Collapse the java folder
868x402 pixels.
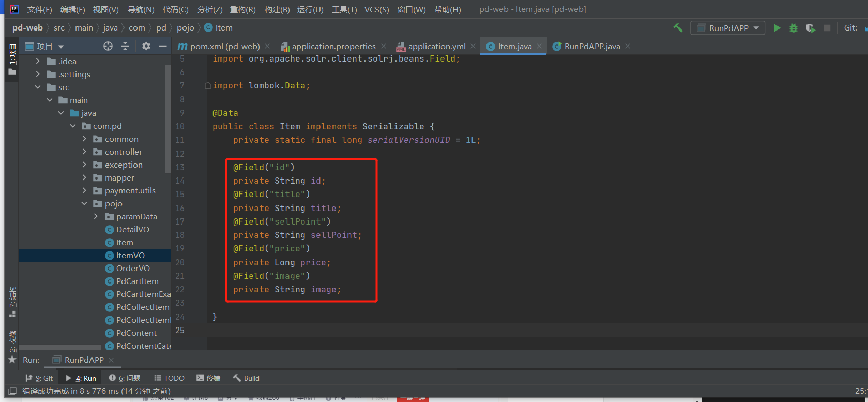click(61, 113)
